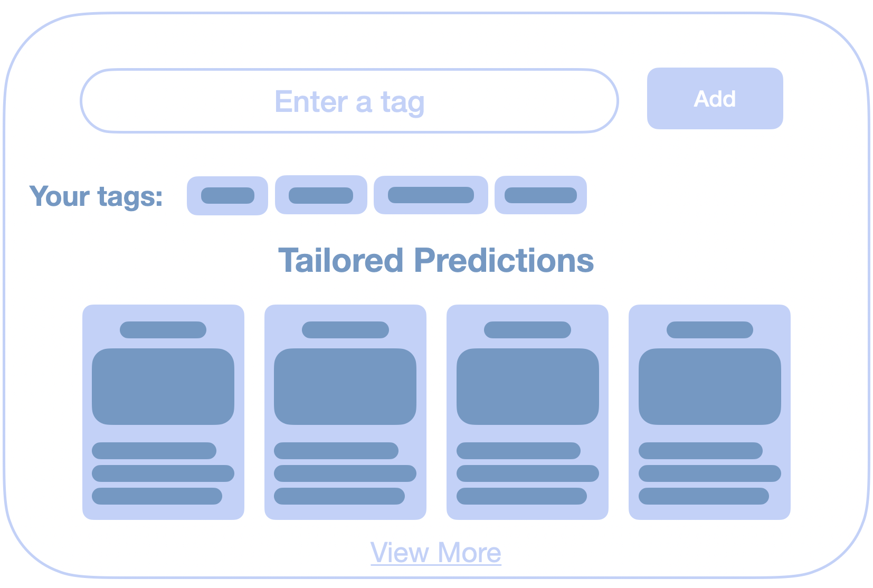Select the third, widest tag chip
The width and height of the screenshot is (873, 588).
[x=431, y=195]
